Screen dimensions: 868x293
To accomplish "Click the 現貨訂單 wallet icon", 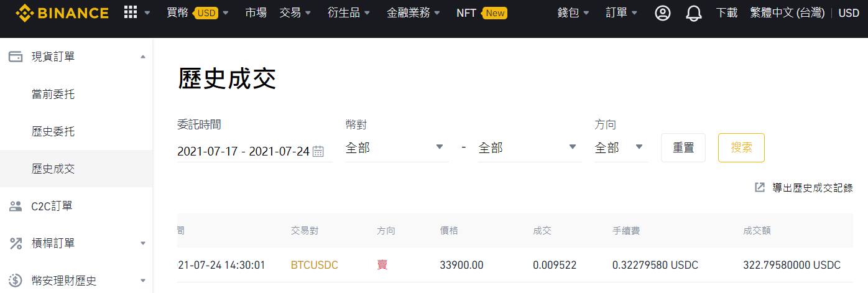I will [16, 57].
